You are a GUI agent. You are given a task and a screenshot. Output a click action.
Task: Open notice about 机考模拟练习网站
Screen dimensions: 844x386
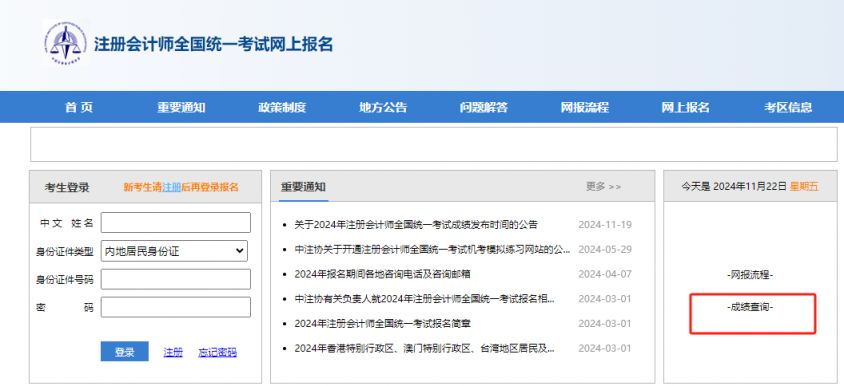432,249
